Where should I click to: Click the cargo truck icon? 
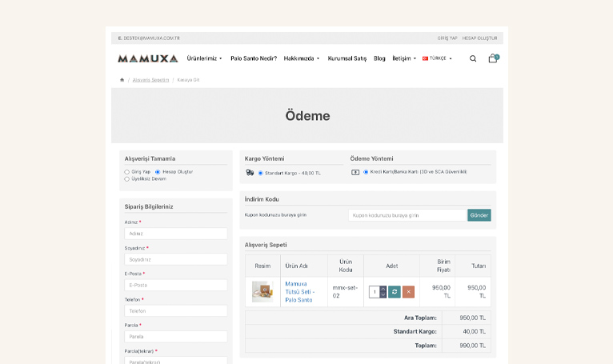[x=250, y=173]
